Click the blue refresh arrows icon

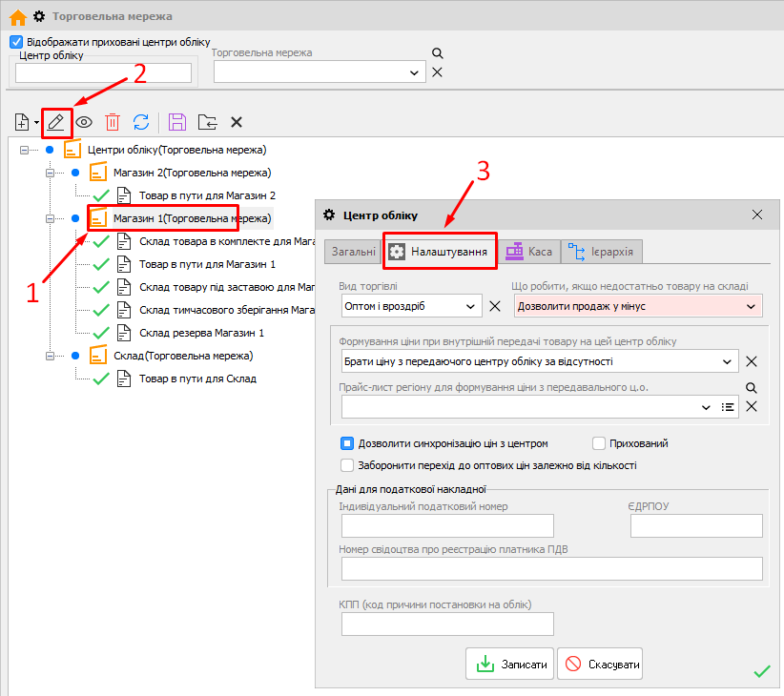(141, 122)
